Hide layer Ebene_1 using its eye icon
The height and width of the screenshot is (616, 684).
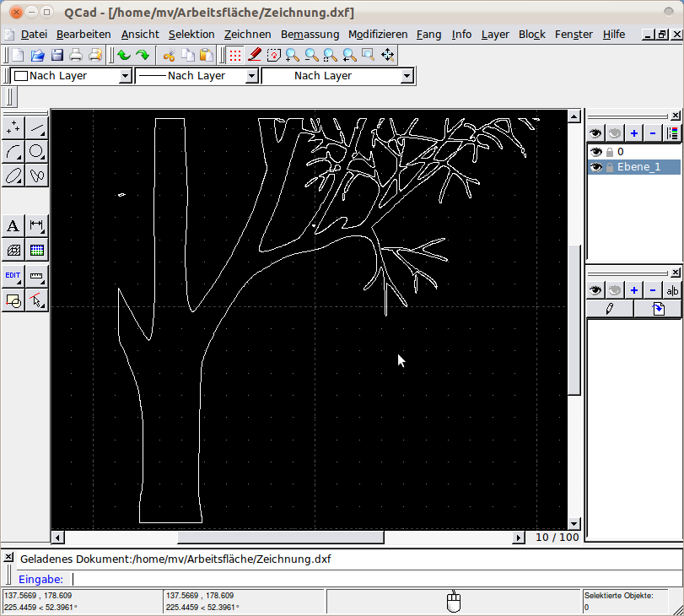(596, 167)
